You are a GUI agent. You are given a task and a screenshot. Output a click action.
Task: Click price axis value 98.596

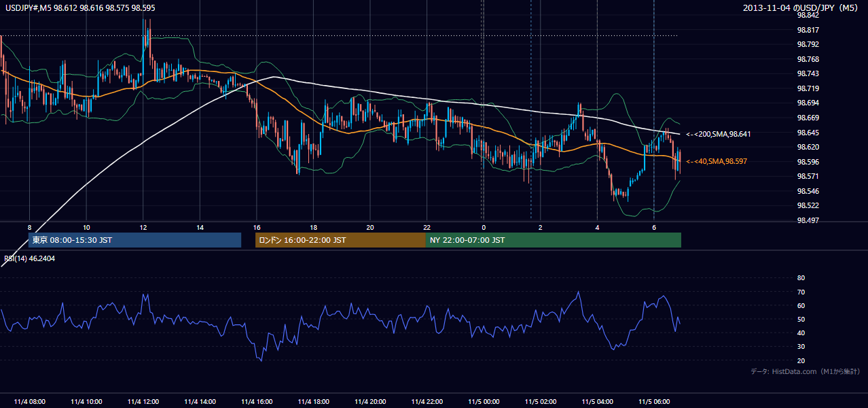coord(808,162)
